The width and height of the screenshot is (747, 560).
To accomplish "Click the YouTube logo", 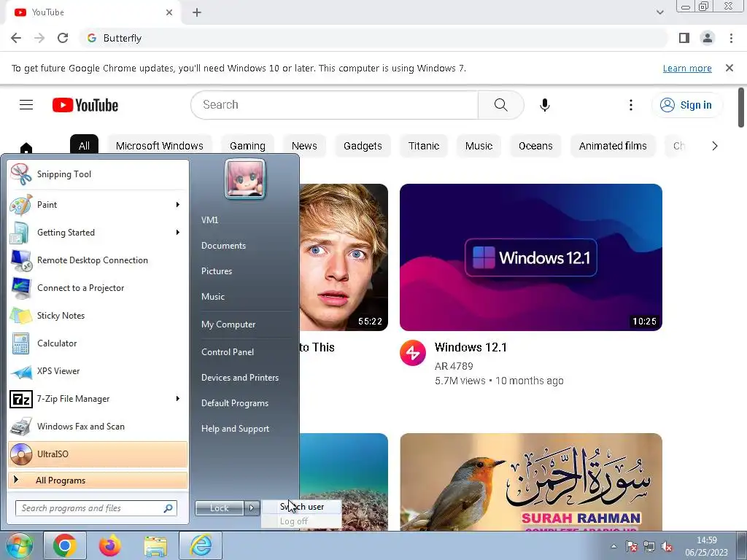I will (85, 105).
